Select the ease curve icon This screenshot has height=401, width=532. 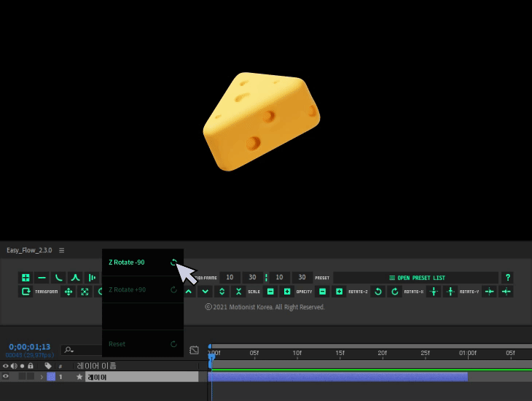59,278
